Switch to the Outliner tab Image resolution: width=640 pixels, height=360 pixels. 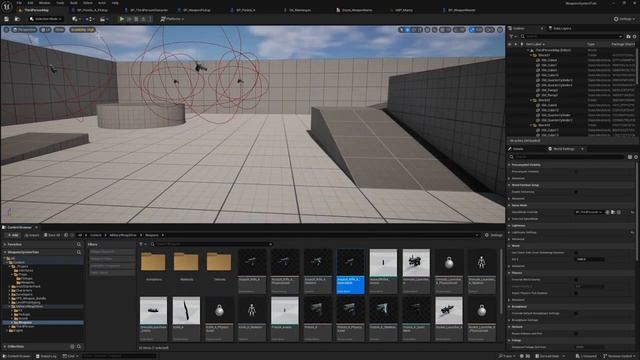coord(518,28)
